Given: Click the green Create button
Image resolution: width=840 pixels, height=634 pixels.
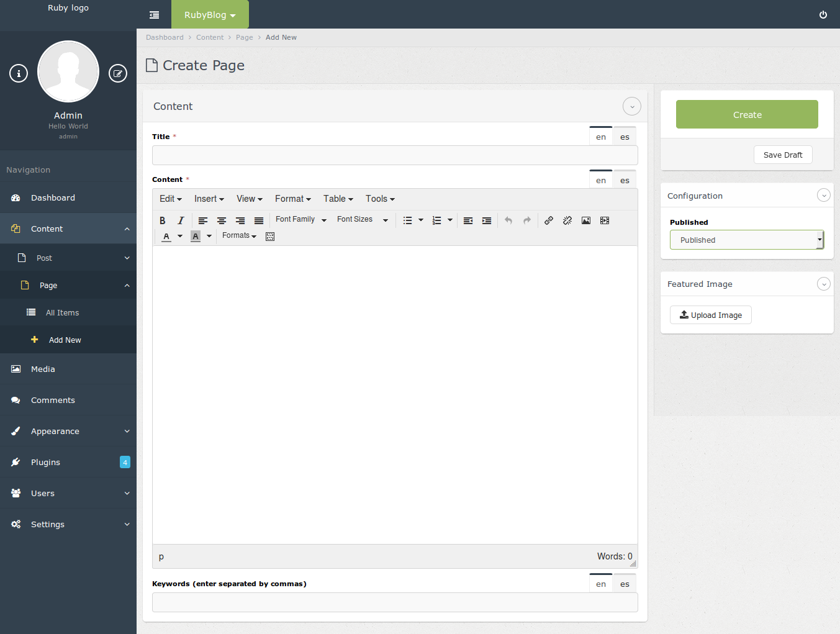Looking at the screenshot, I should click(x=747, y=114).
